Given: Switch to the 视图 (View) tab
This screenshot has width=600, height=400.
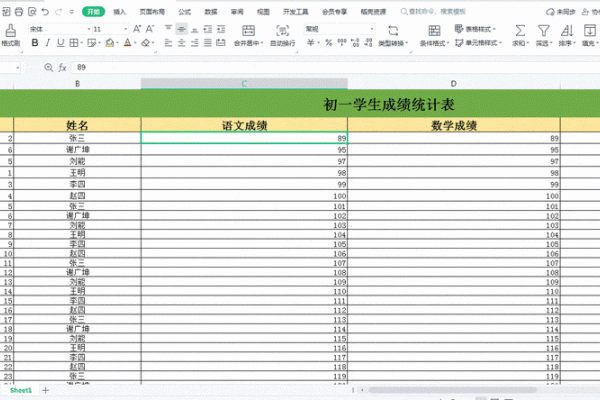Looking at the screenshot, I should pos(263,12).
